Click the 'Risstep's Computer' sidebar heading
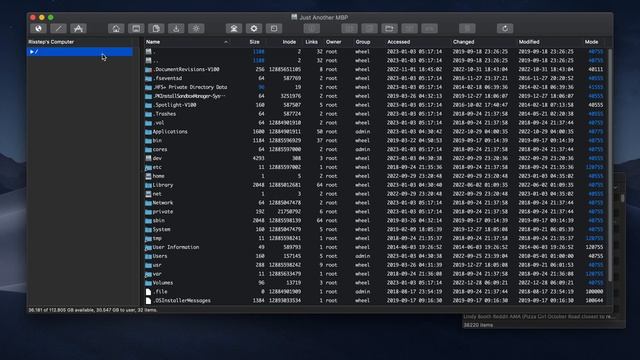Viewport: 640px width, 360px height. point(51,42)
